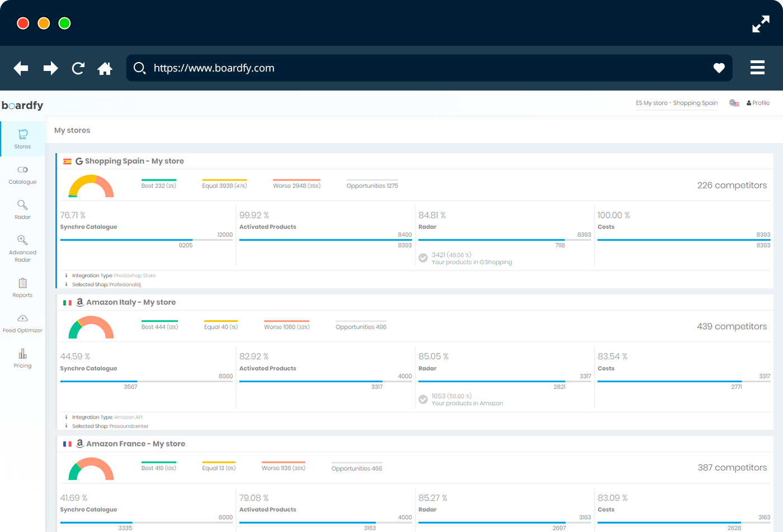Open the '226 competitors' link
Screen dimensions: 783x532
[x=732, y=186]
